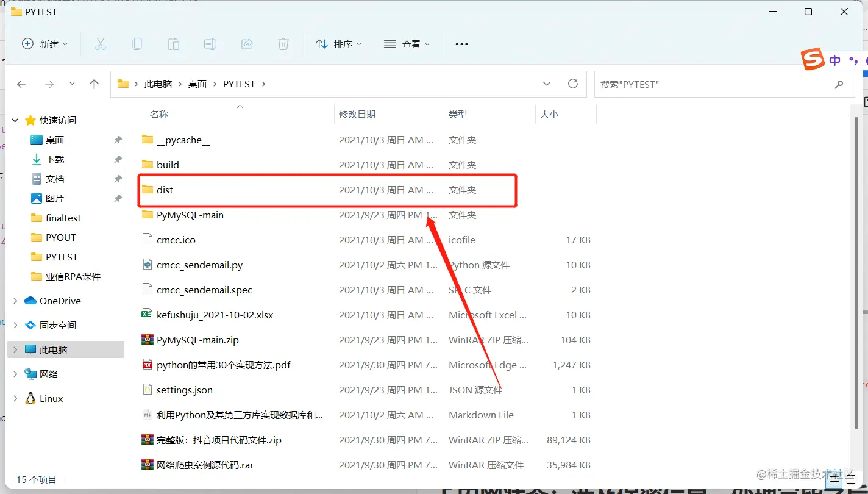This screenshot has height=494, width=868.
Task: Click 此电脑 in the address breadcrumb
Action: pos(158,84)
